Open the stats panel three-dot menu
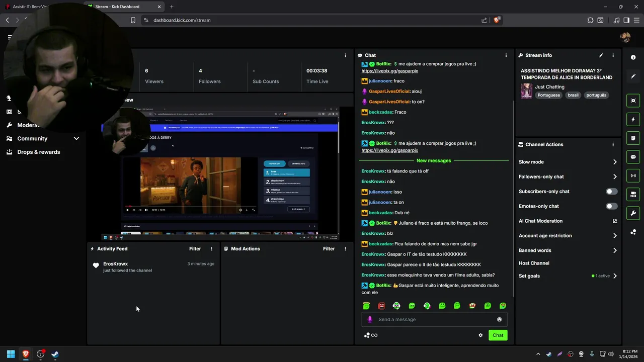Image resolution: width=644 pixels, height=362 pixels. click(345, 55)
